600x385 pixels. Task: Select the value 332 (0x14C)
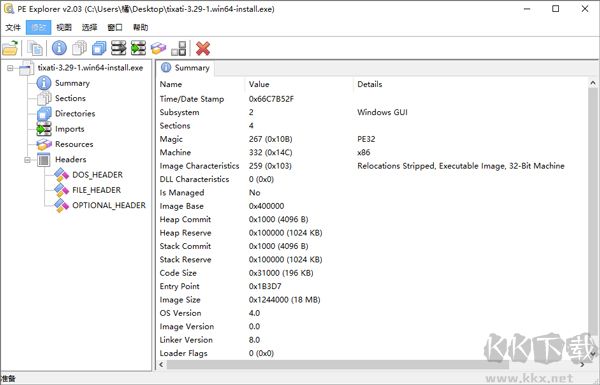point(271,153)
